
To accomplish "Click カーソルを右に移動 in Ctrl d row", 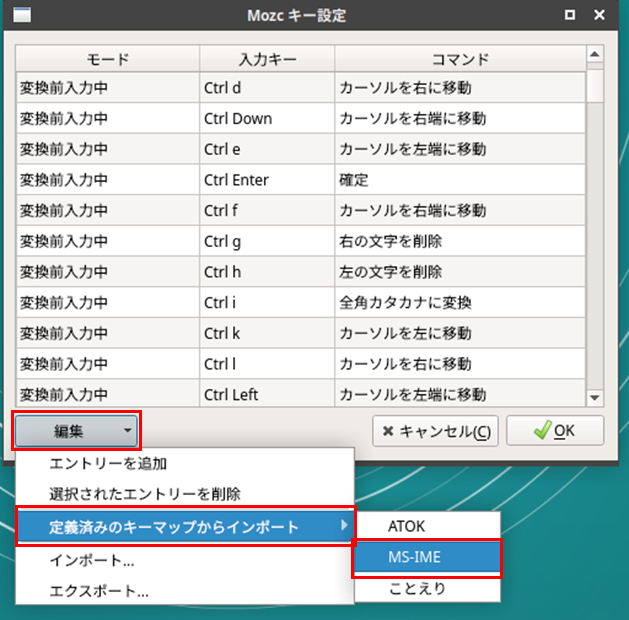I will click(x=460, y=87).
